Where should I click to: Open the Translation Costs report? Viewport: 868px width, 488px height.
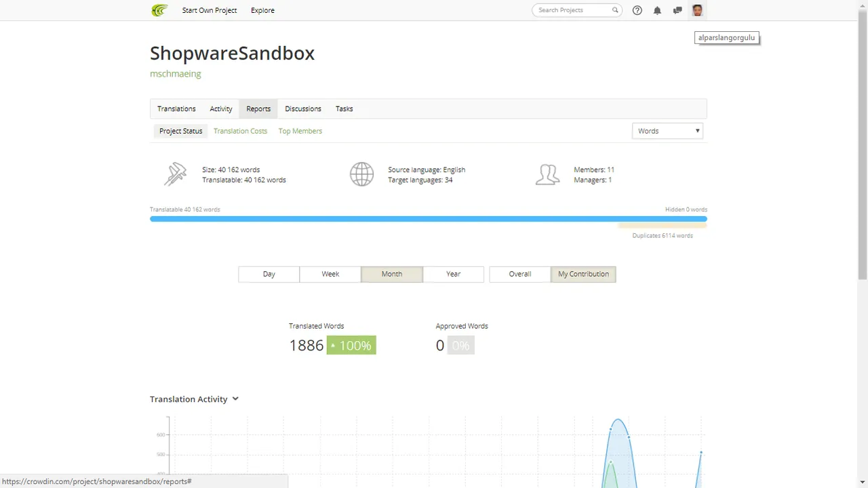(x=240, y=131)
